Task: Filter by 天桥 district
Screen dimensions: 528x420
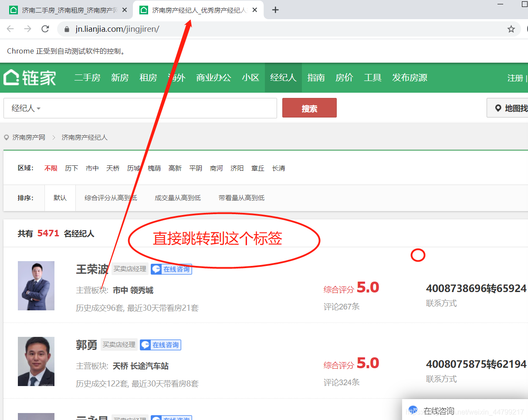Action: click(x=113, y=168)
